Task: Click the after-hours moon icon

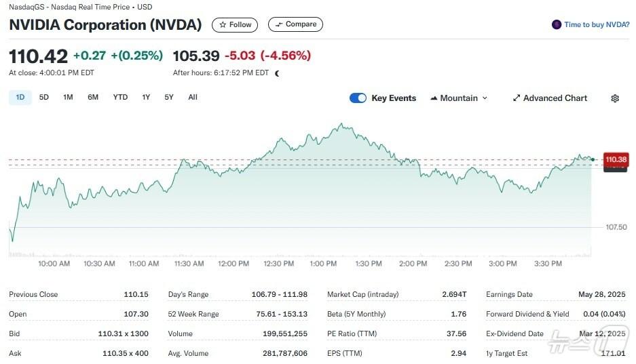Action: (277, 73)
